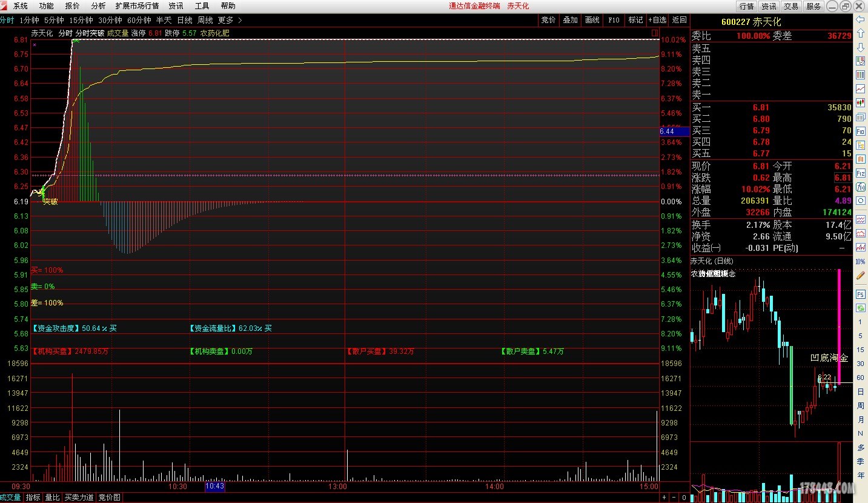Open the 系统 menu
This screenshot has width=868, height=503.
[x=21, y=6]
